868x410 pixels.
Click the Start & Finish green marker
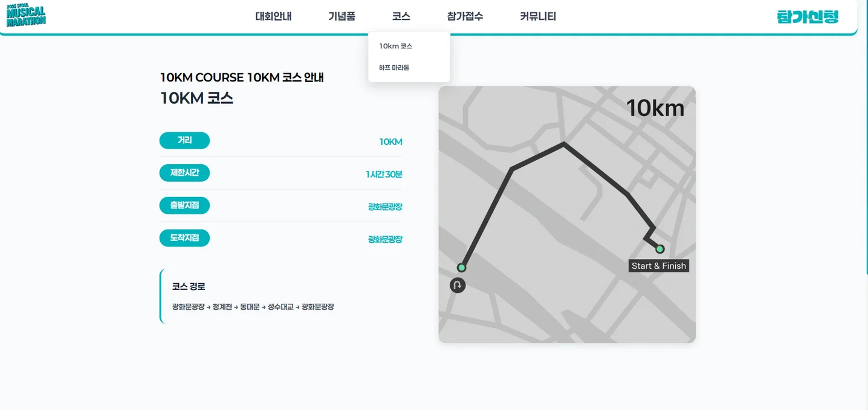(660, 249)
